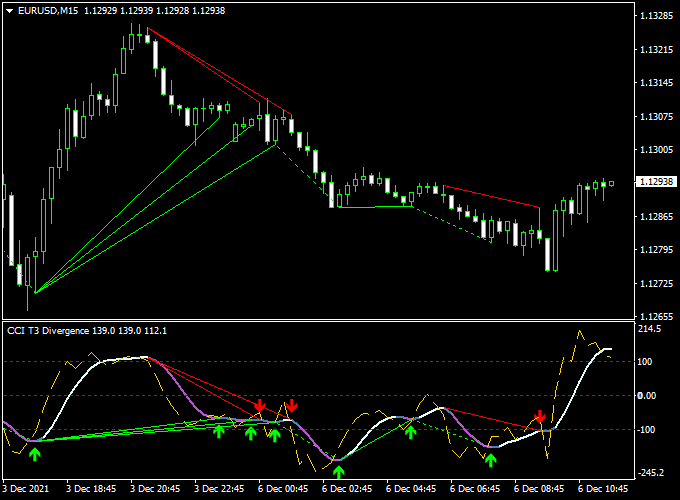The height and width of the screenshot is (500, 680).
Task: Click the 6 Dec 06:45 time label
Action: click(475, 489)
